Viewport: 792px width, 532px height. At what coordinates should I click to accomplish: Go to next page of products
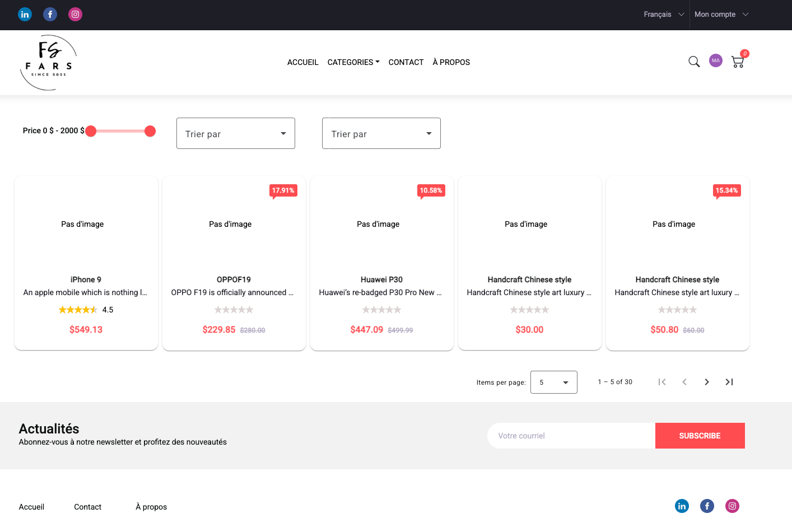click(x=707, y=382)
